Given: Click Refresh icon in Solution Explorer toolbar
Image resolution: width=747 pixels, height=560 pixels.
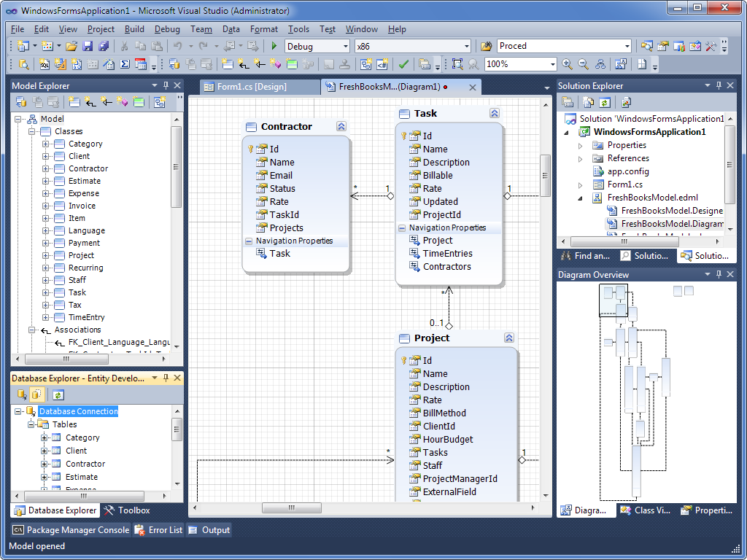Looking at the screenshot, I should coord(605,102).
